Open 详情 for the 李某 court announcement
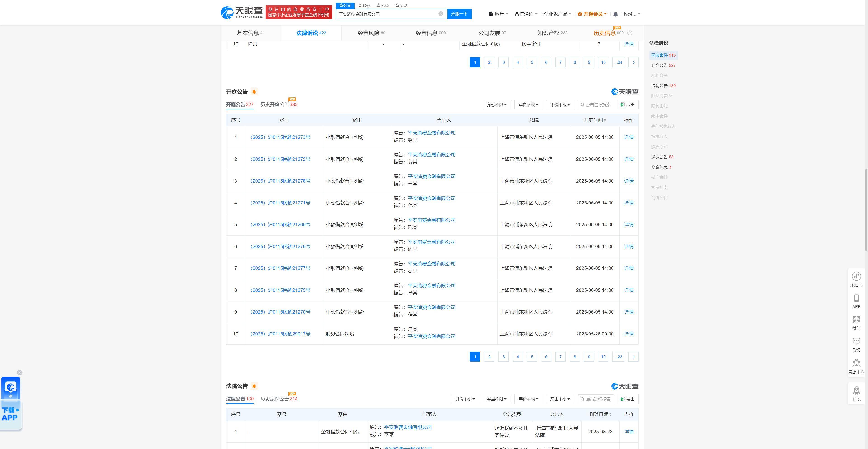 [628, 432]
